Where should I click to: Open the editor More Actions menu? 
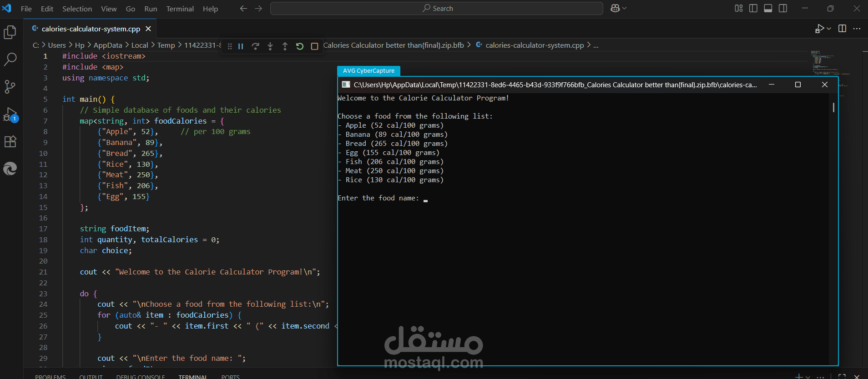(x=857, y=29)
